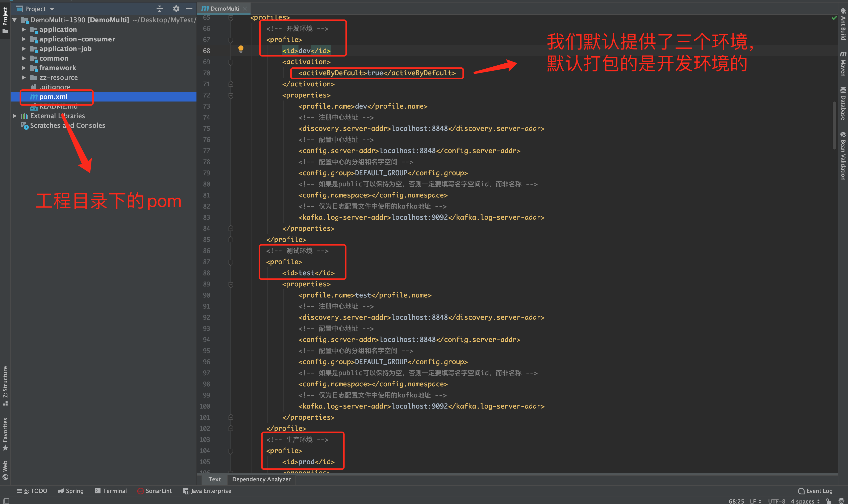848x504 pixels.
Task: Expand the application-job module
Action: point(23,49)
